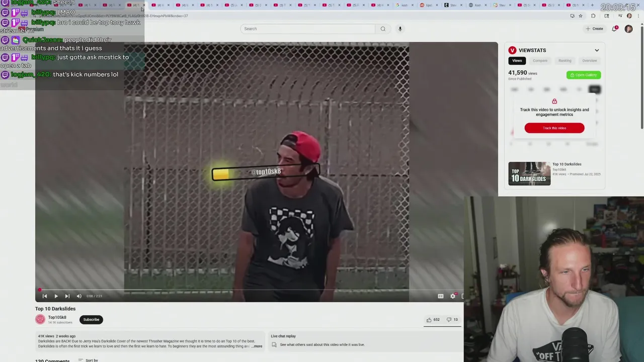The width and height of the screenshot is (644, 362).
Task: Click the red Track this video button
Action: tap(554, 128)
